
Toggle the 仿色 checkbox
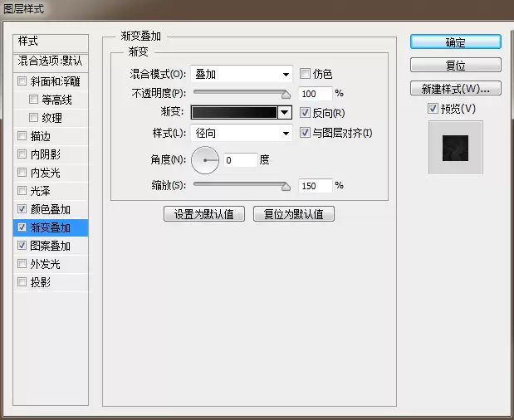pyautogui.click(x=305, y=74)
